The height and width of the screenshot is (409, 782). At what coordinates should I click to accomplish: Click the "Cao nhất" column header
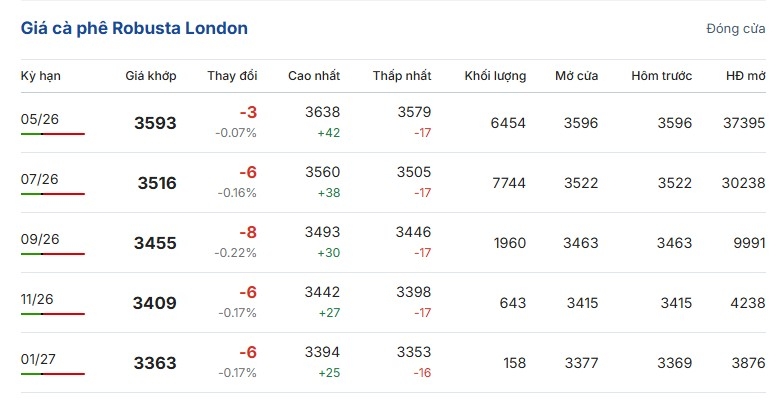coord(314,76)
